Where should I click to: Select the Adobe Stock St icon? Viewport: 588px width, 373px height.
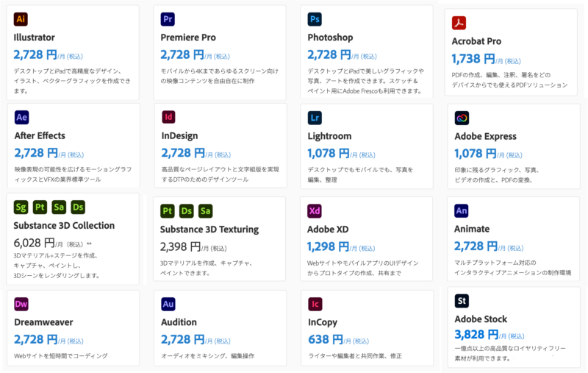click(462, 301)
